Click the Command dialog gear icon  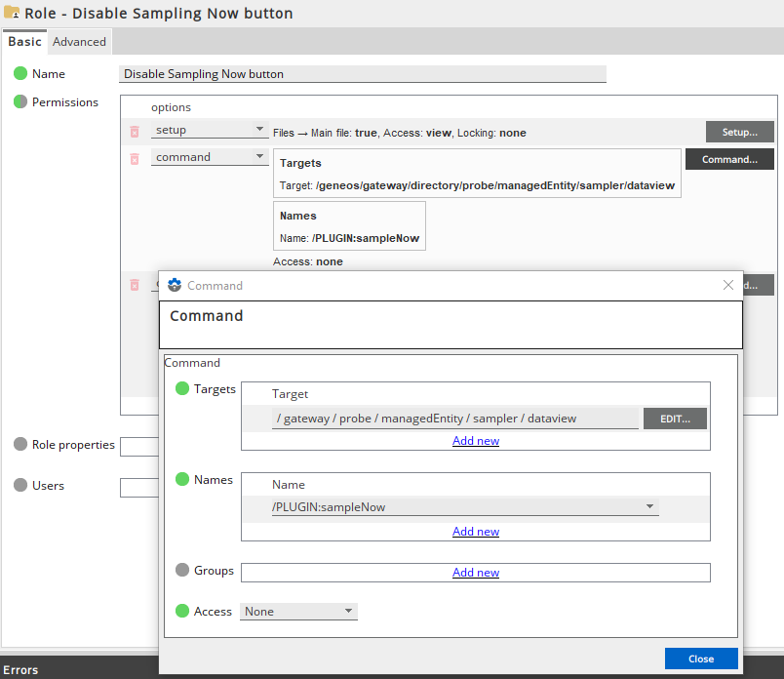[175, 285]
